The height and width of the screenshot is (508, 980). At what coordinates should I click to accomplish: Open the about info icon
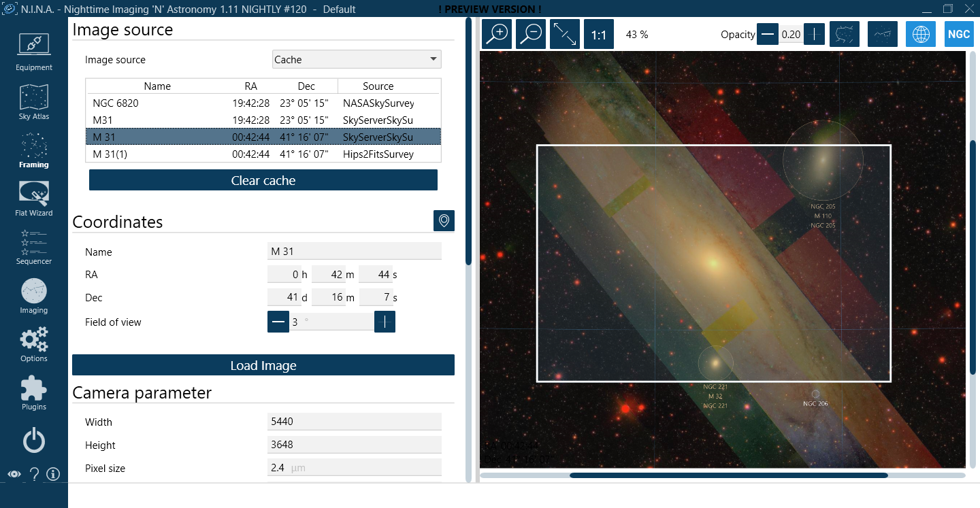click(53, 474)
